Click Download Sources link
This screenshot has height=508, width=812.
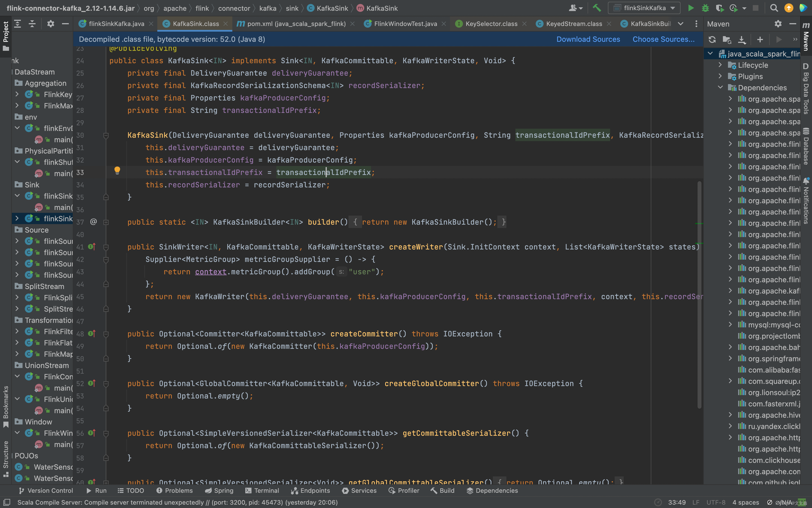(x=588, y=39)
